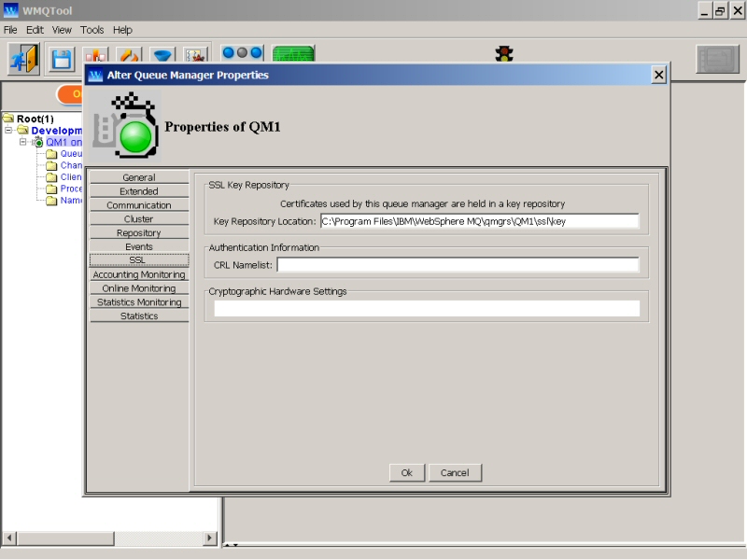Open the Help menu

(x=122, y=30)
